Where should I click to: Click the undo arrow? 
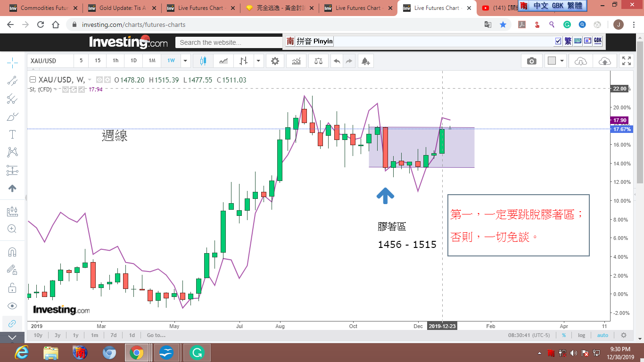[337, 61]
